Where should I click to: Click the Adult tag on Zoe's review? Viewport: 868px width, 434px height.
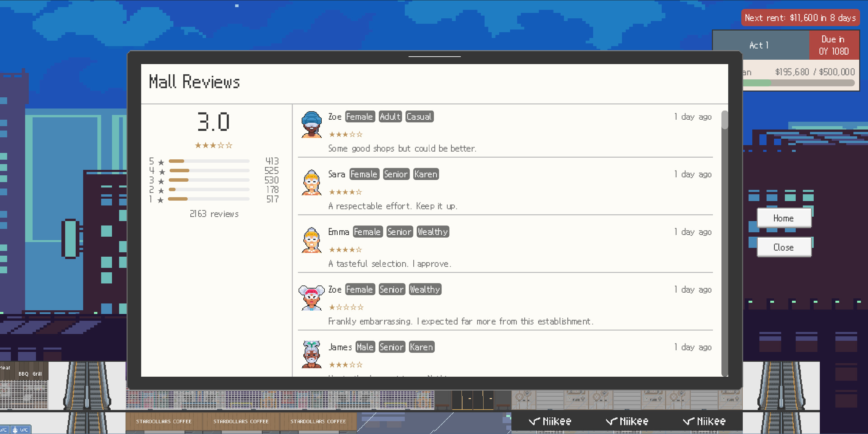390,117
